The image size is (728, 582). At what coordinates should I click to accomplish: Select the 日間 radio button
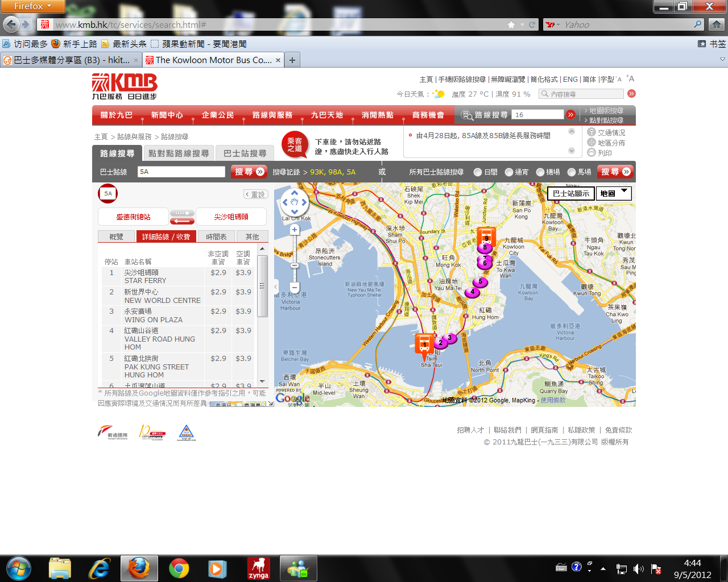tap(478, 172)
